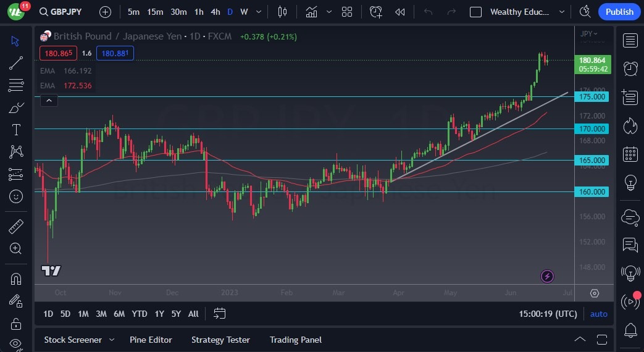Click the blue Publish button
The width and height of the screenshot is (644, 352).
[x=619, y=12]
